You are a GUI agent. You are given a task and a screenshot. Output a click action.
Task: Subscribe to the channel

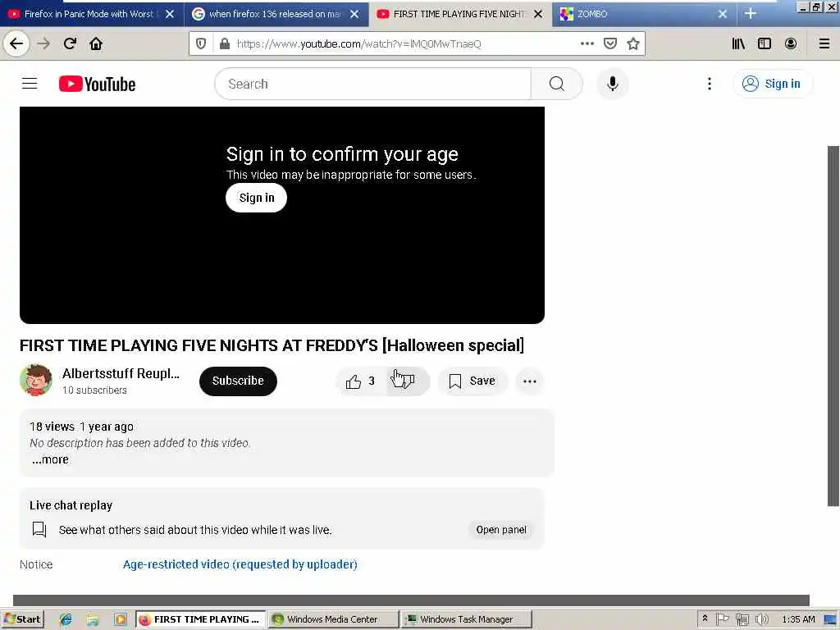(x=238, y=381)
